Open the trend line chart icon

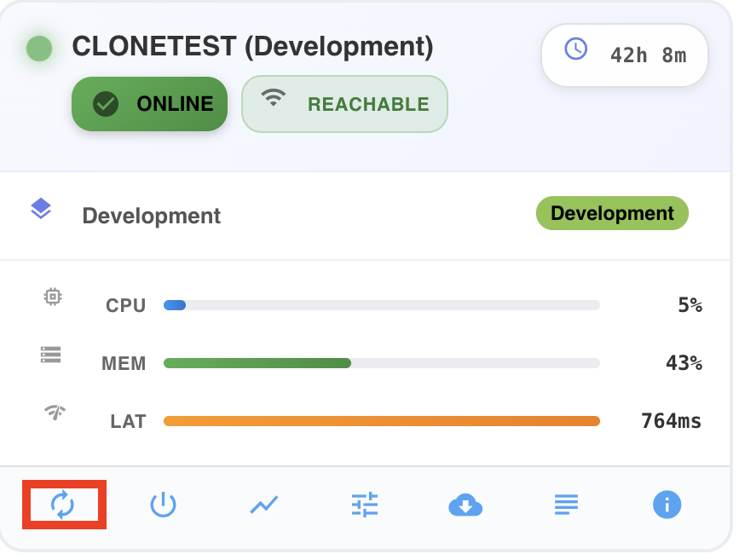coord(264,505)
